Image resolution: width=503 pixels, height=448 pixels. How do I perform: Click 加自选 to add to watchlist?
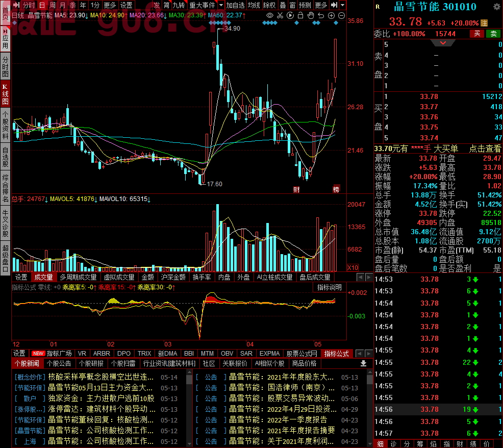235,5
